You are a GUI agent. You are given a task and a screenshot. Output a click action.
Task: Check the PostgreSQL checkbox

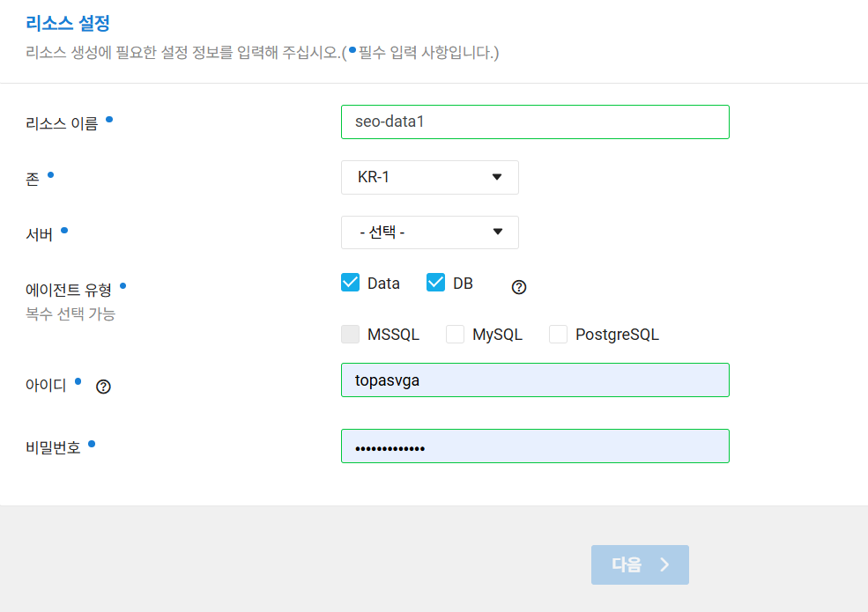[558, 335]
